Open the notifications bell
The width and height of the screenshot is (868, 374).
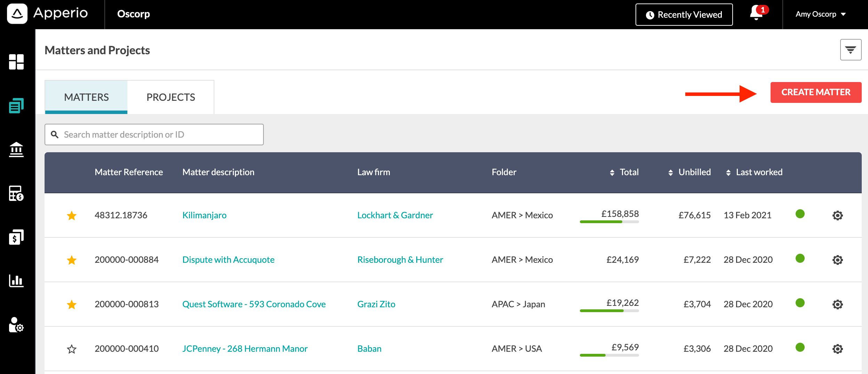[x=757, y=13]
